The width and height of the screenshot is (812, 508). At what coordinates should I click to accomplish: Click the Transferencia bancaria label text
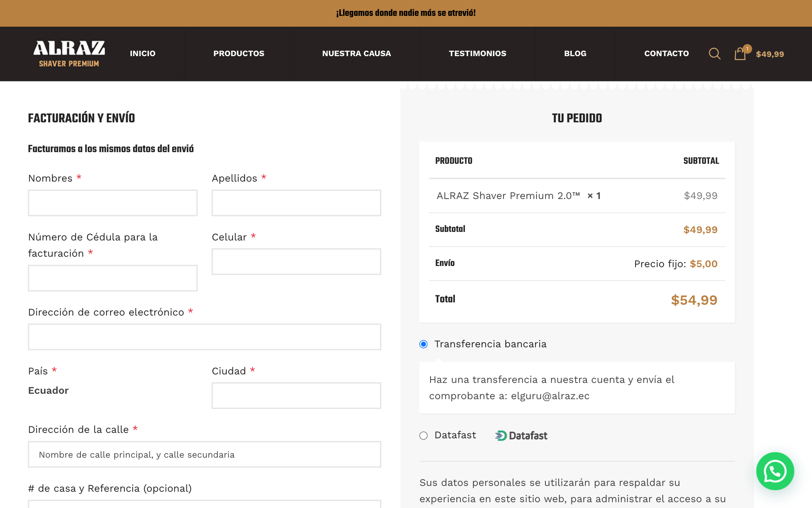[x=491, y=344]
